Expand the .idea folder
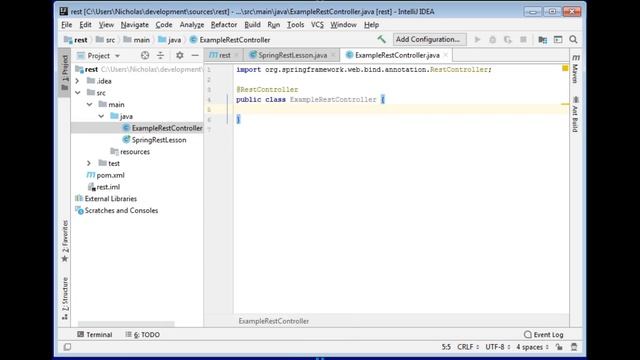This screenshot has width=640, height=360. pyautogui.click(x=78, y=81)
